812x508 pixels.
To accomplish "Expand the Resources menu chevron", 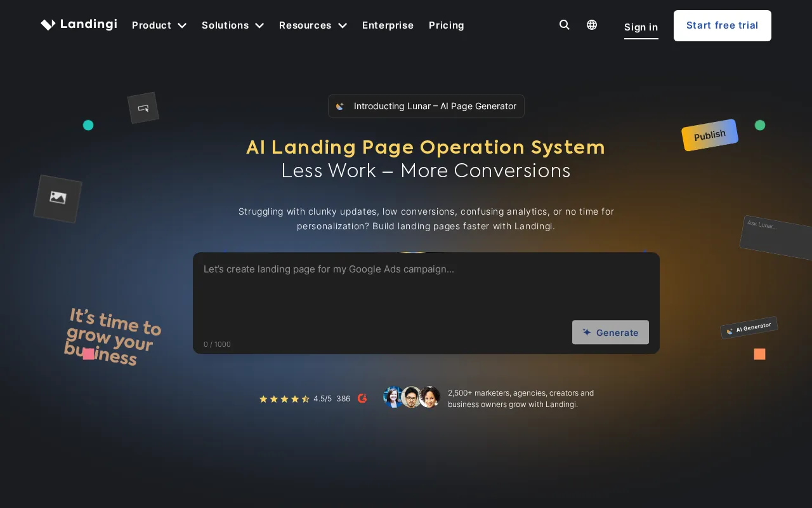I will (343, 25).
